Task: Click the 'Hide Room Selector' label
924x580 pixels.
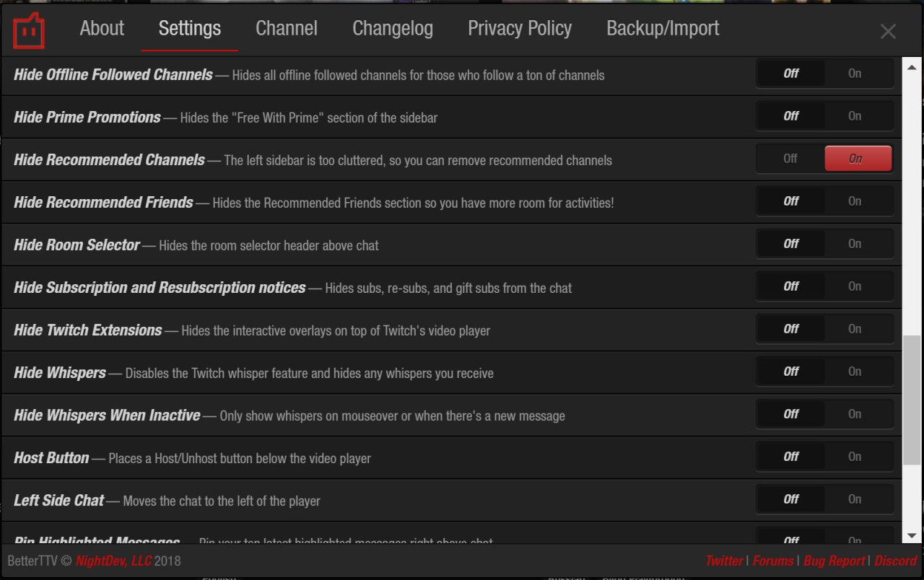Action: 77,245
